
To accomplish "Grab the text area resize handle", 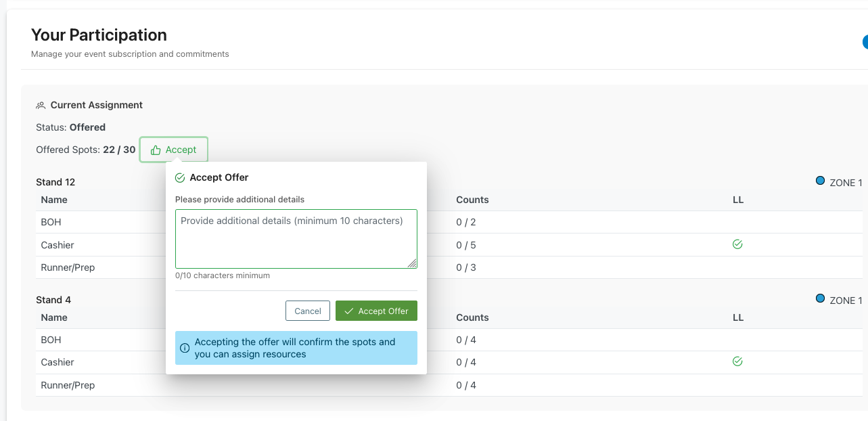I will (x=412, y=263).
